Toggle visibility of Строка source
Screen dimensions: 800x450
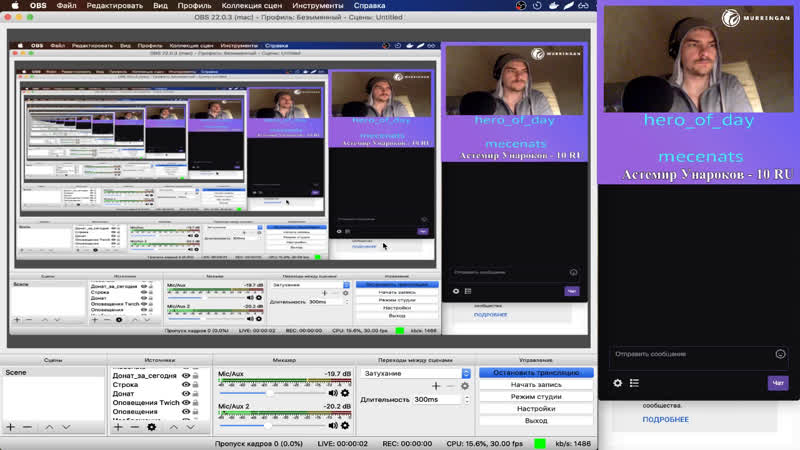click(185, 385)
